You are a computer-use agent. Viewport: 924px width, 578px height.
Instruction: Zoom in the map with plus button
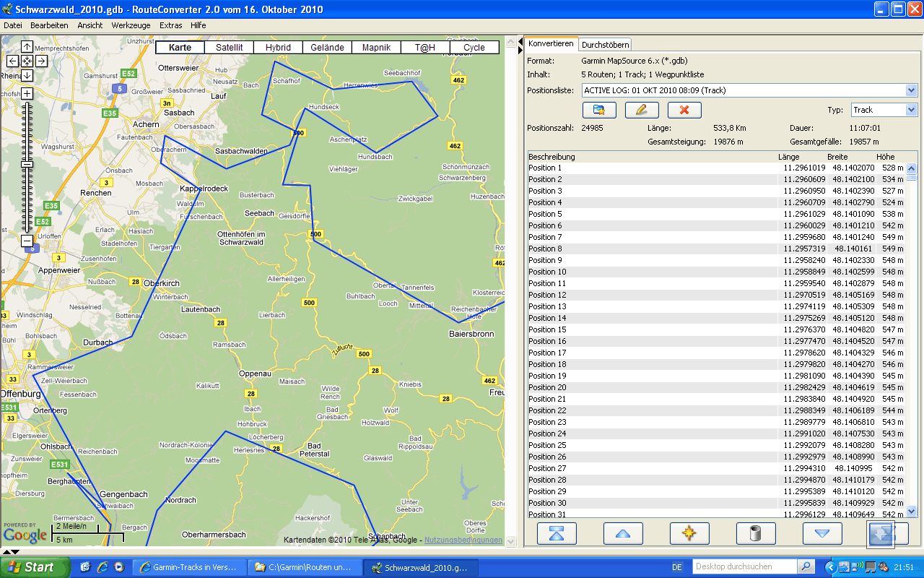point(27,93)
